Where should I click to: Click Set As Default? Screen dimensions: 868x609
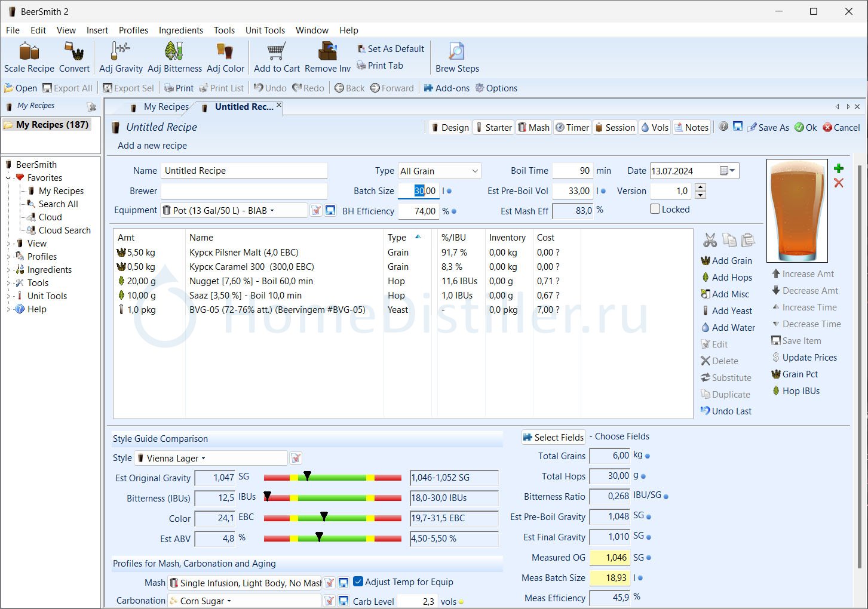(391, 49)
